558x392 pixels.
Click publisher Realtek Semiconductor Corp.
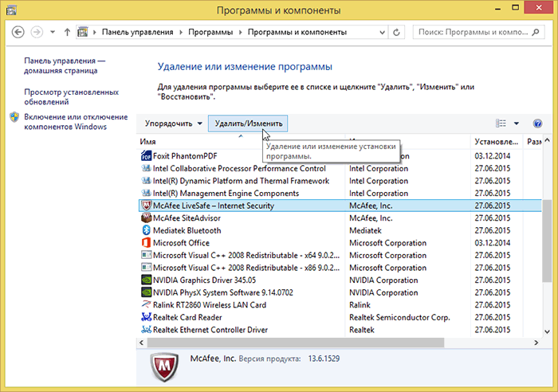(x=399, y=317)
